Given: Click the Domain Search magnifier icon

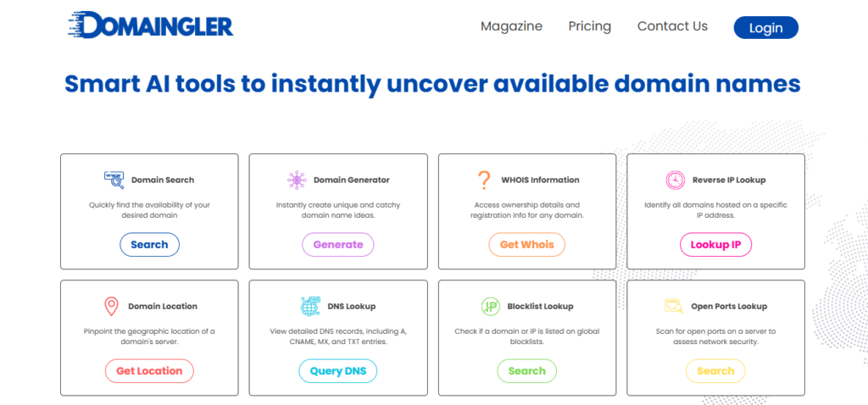Looking at the screenshot, I should [114, 180].
